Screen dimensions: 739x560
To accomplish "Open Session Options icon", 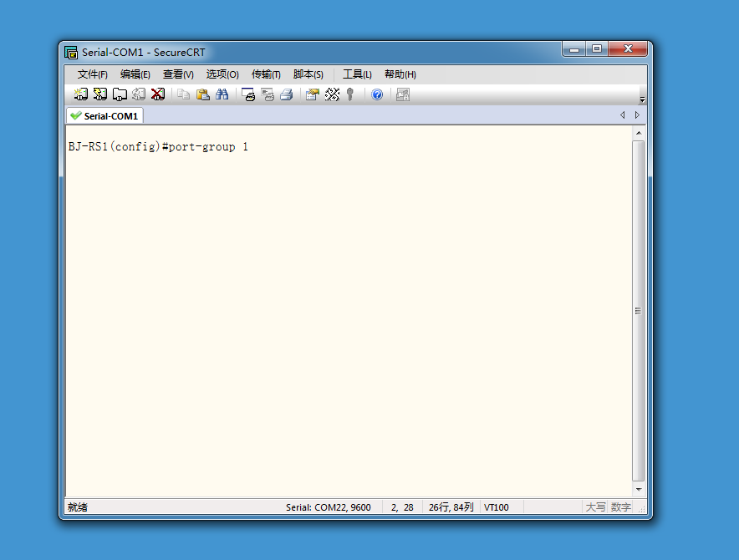I will [x=313, y=94].
